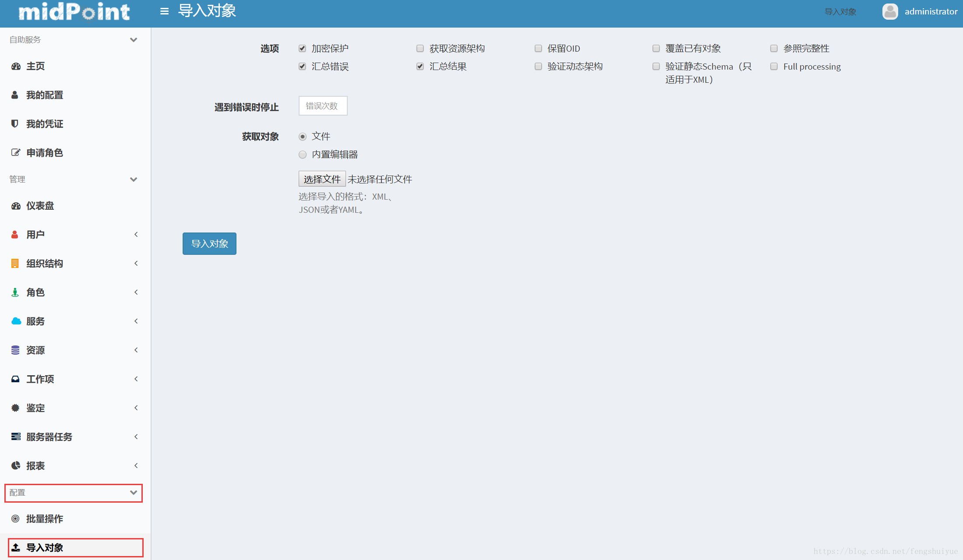The width and height of the screenshot is (963, 560).
Task: Click the orange 组织结构 building icon
Action: coord(15,264)
